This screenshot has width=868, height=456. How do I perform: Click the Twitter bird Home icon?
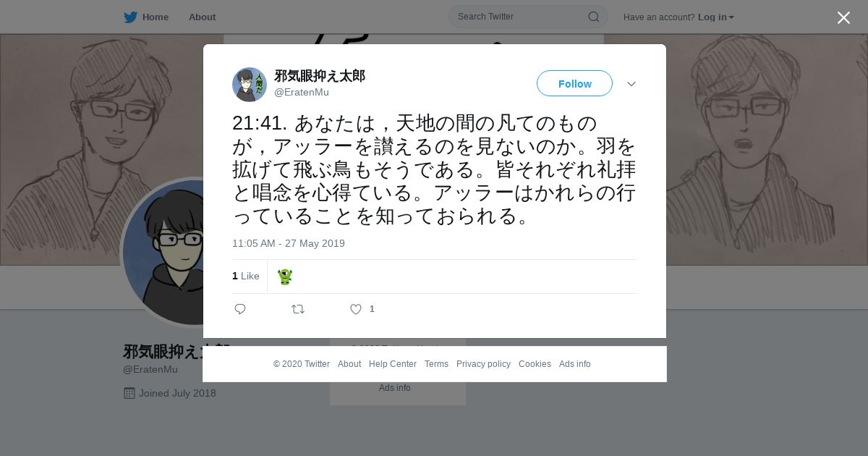130,17
